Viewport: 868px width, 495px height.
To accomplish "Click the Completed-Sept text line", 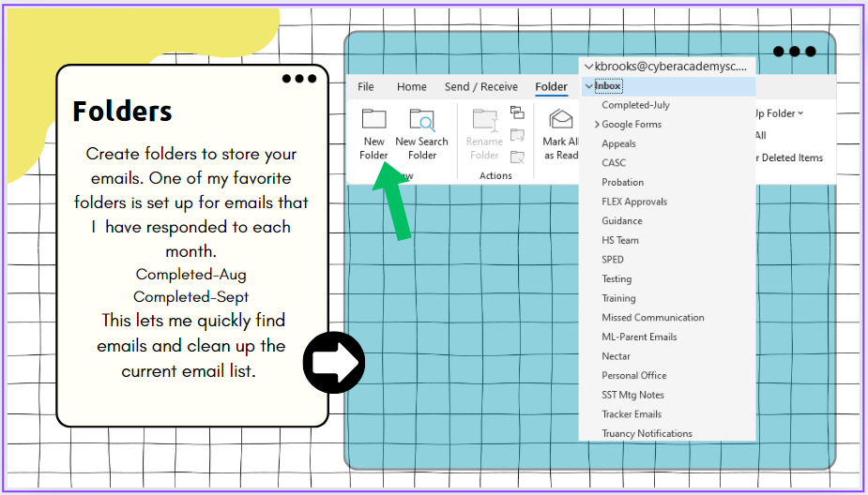I will [x=191, y=297].
